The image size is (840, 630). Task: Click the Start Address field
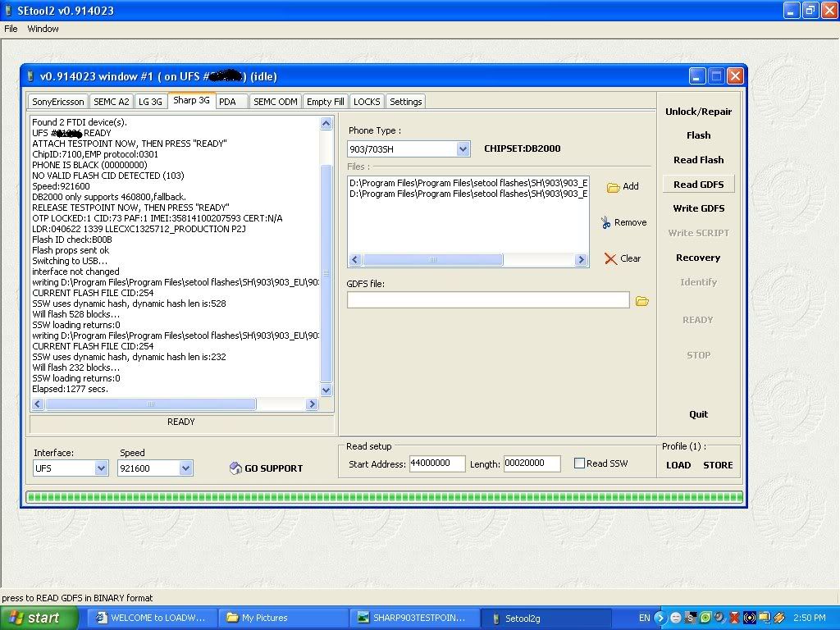(437, 463)
